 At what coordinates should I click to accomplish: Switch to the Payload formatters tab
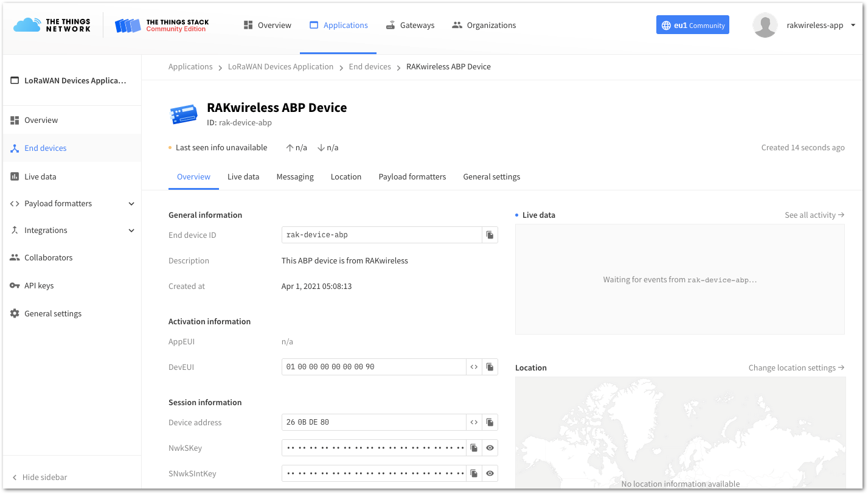[412, 176]
